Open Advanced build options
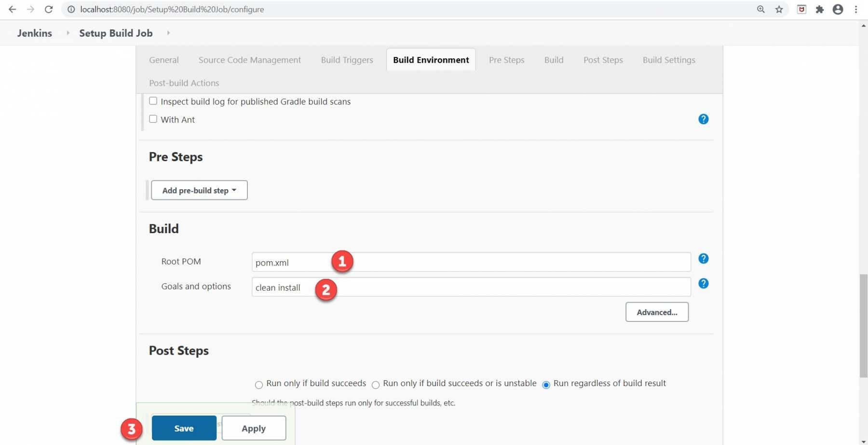The image size is (868, 445). point(656,312)
